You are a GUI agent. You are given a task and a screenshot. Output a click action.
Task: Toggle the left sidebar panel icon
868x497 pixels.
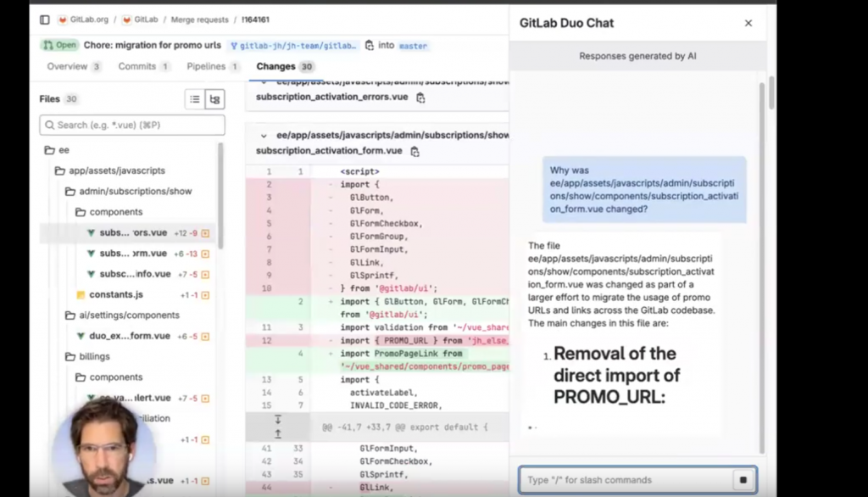point(45,20)
